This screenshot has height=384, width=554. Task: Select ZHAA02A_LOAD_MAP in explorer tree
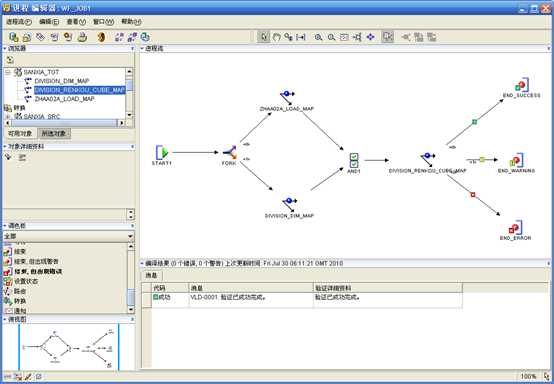pos(64,99)
